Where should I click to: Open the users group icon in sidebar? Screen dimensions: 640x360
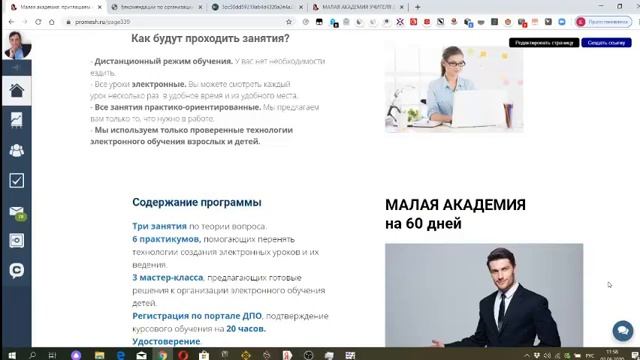(17, 151)
